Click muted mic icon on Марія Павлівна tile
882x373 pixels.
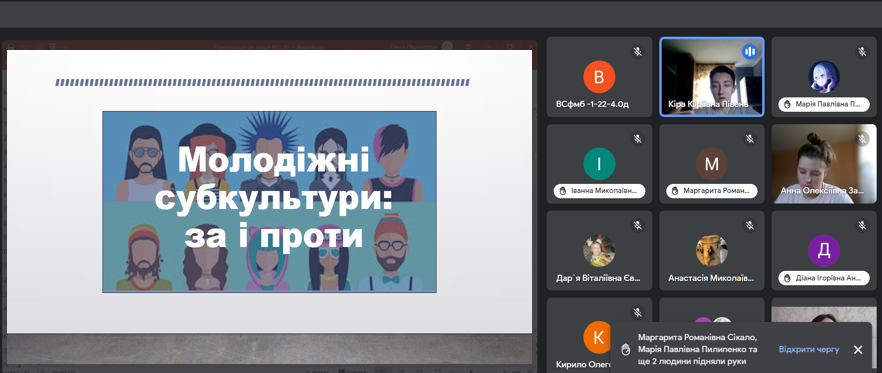(862, 52)
